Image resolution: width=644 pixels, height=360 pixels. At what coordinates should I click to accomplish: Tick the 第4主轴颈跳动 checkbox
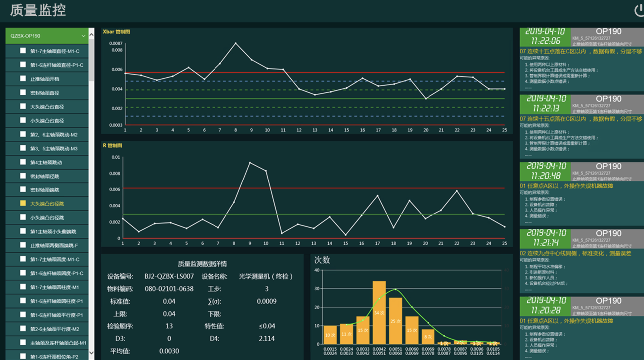23,162
